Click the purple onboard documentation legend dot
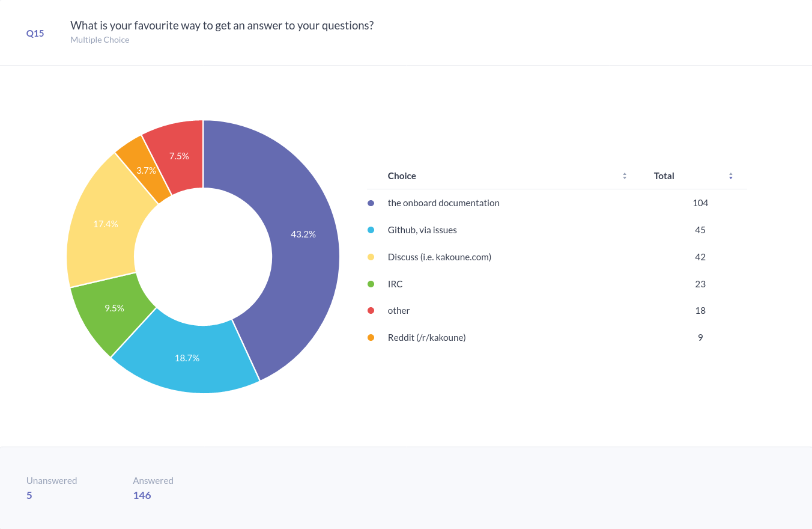Screen dimensions: 812x529 371,203
